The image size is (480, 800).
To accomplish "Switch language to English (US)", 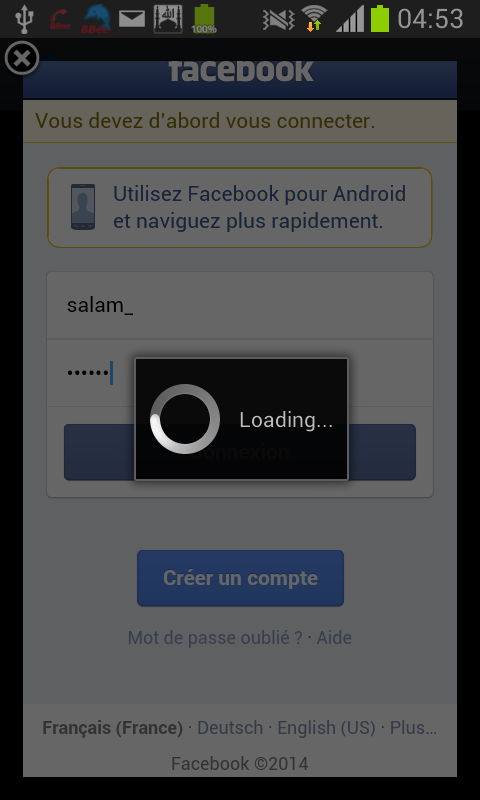I will pos(326,728).
